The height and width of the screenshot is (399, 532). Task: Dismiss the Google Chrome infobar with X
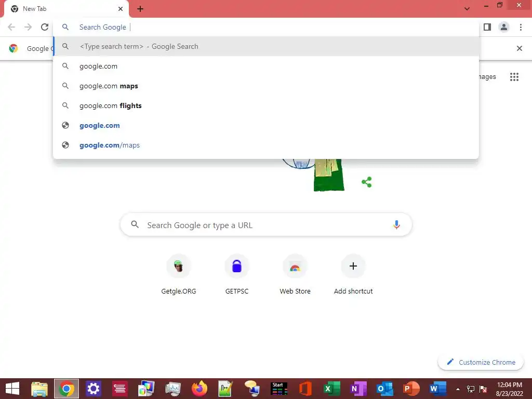point(520,48)
